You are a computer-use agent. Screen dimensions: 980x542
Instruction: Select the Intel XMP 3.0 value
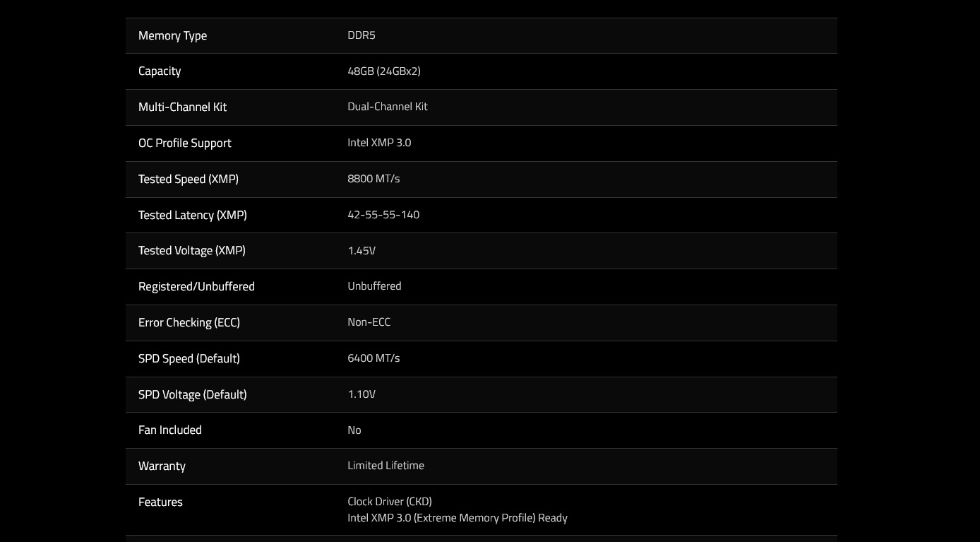pos(379,143)
